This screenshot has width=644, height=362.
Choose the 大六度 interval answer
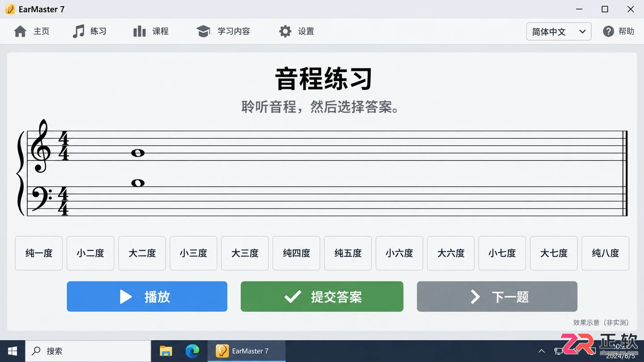(x=451, y=253)
